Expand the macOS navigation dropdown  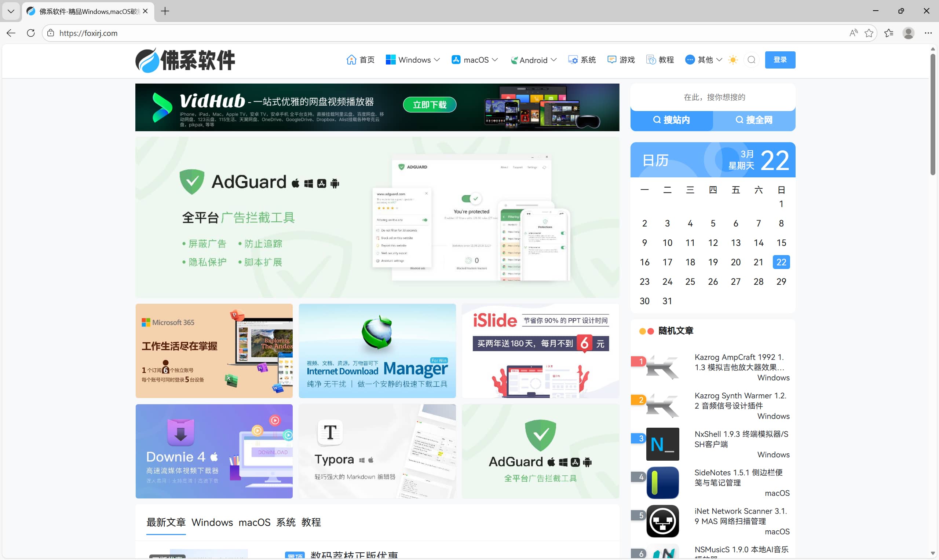coord(475,60)
